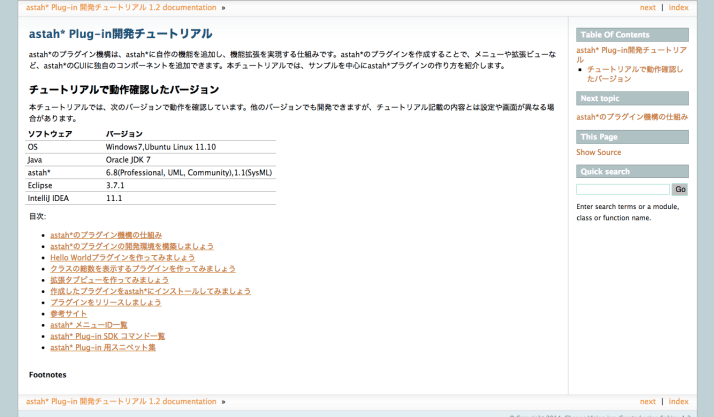The image size is (714, 417).
Task: Open '作成したプラグインをastah*にインストールしてみましょう' link
Action: click(150, 291)
